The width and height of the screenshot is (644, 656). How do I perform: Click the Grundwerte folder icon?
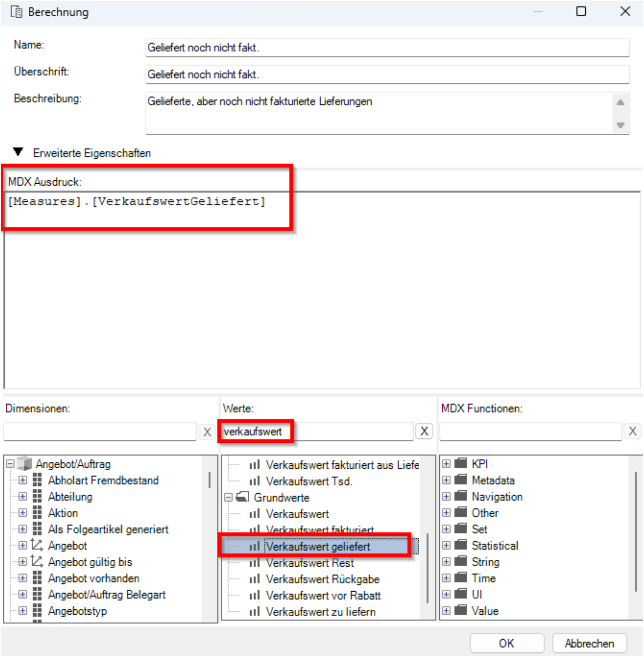coord(242,497)
